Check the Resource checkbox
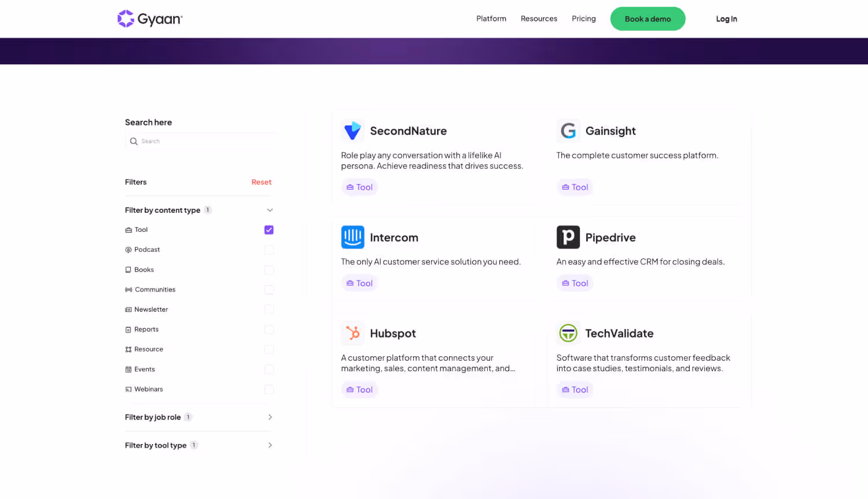868x499 pixels. (x=269, y=349)
